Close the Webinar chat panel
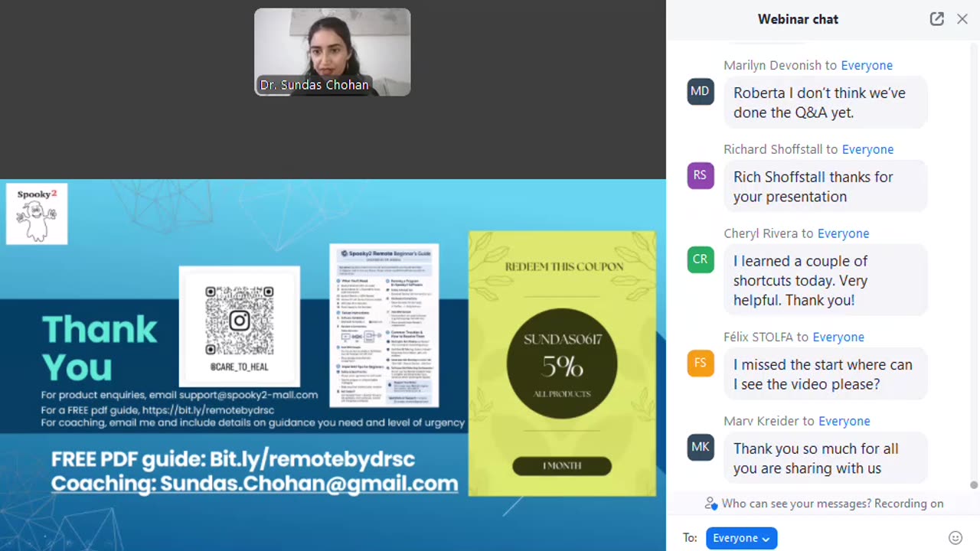The width and height of the screenshot is (980, 551). 962,19
